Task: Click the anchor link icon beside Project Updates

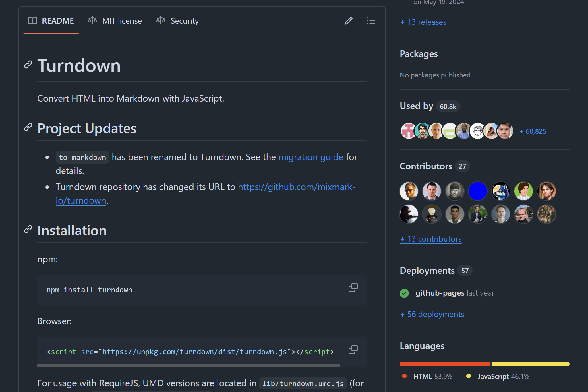Action: pyautogui.click(x=28, y=127)
